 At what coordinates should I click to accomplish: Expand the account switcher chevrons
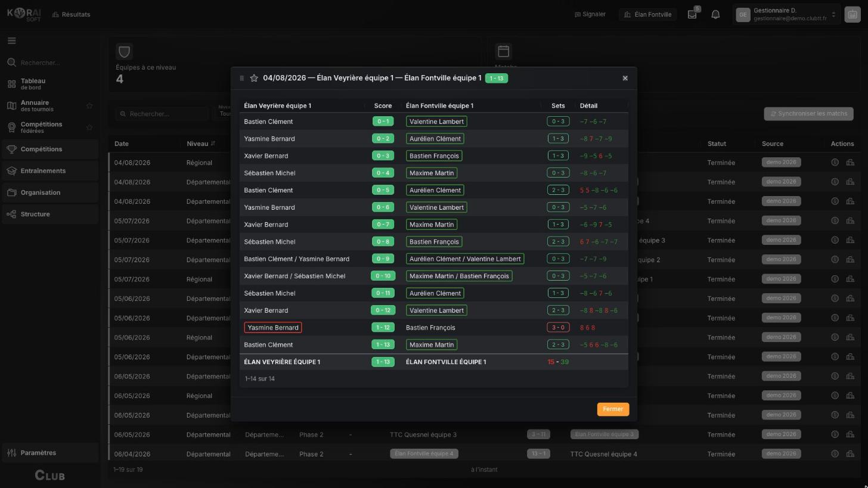click(833, 15)
